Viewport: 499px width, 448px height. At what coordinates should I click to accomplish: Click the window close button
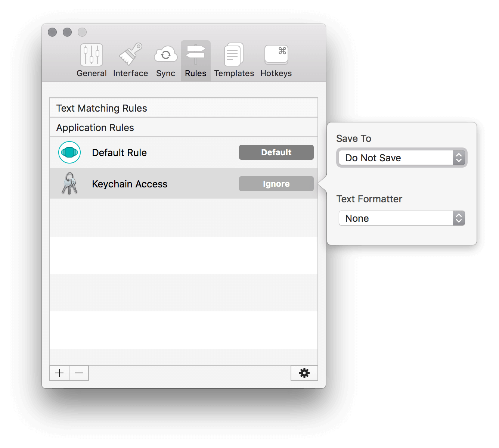pos(52,32)
